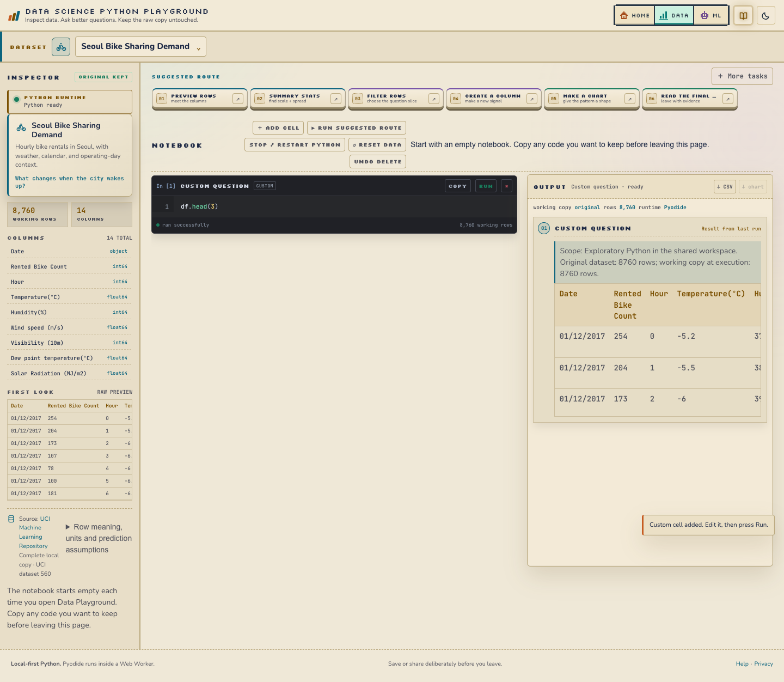Open the book guide icon
This screenshot has height=682, width=784.
pyautogui.click(x=743, y=16)
